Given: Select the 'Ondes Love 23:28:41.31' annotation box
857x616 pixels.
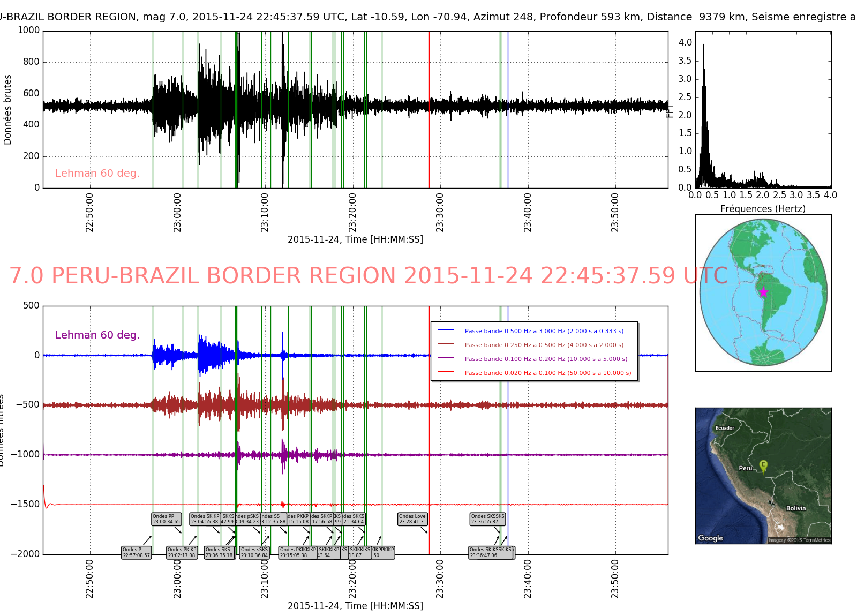Looking at the screenshot, I should pos(412,519).
